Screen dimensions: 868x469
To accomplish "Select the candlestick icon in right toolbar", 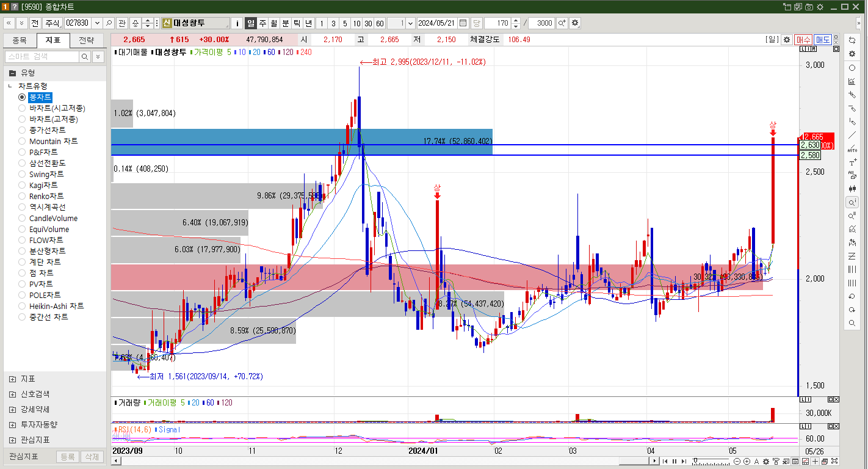I will tap(852, 189).
